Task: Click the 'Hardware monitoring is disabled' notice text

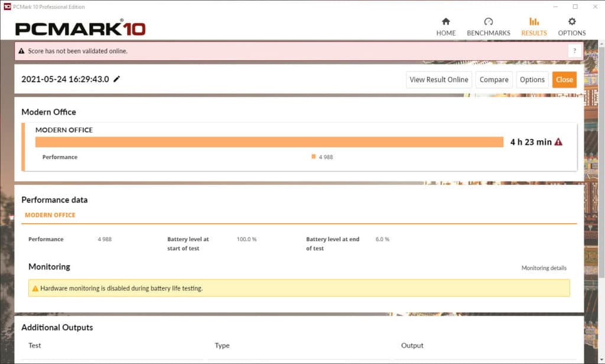Action: [x=121, y=288]
